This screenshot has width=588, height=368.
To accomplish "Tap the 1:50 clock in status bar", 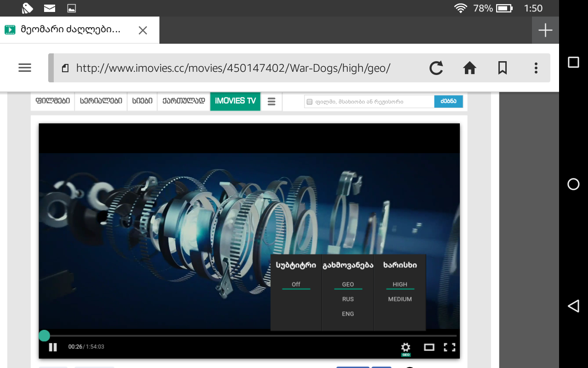I will click(533, 8).
